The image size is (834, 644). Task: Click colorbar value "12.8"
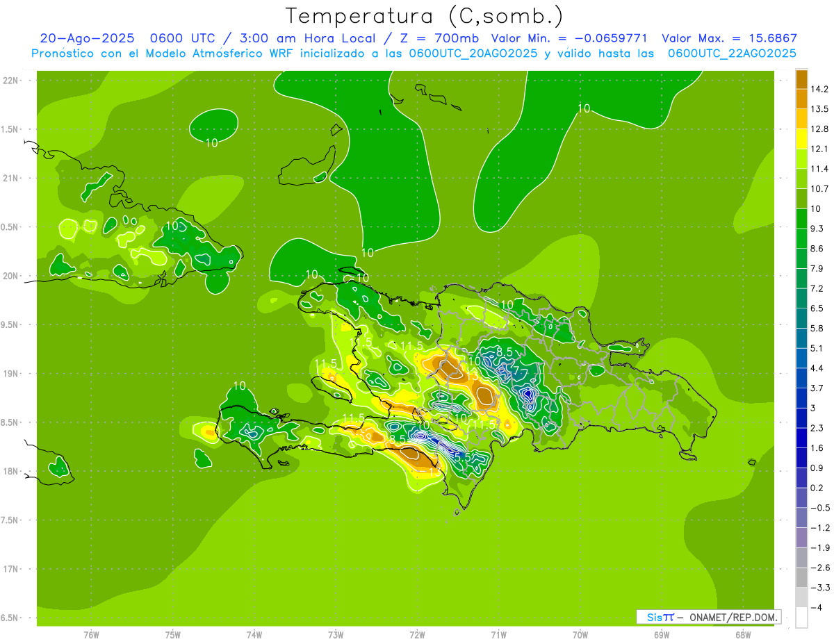coord(819,129)
